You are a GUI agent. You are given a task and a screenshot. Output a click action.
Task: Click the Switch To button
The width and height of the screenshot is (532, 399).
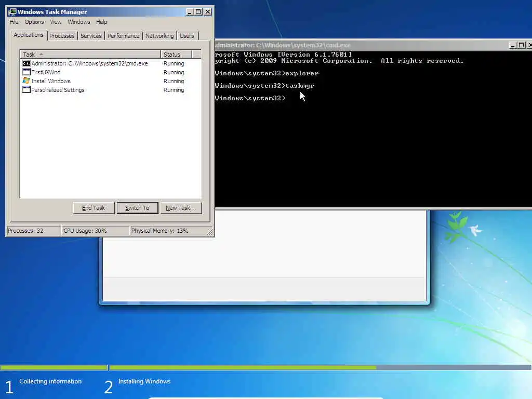pos(137,208)
